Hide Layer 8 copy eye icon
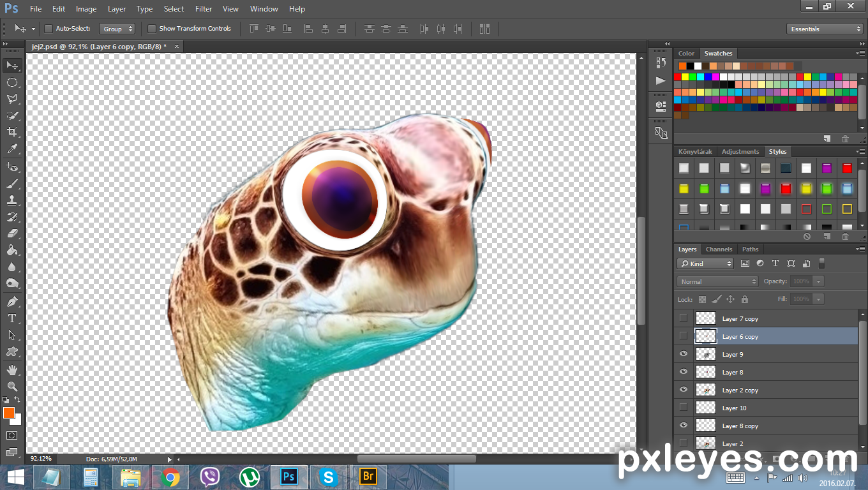Screen dimensions: 868x490 (684, 426)
